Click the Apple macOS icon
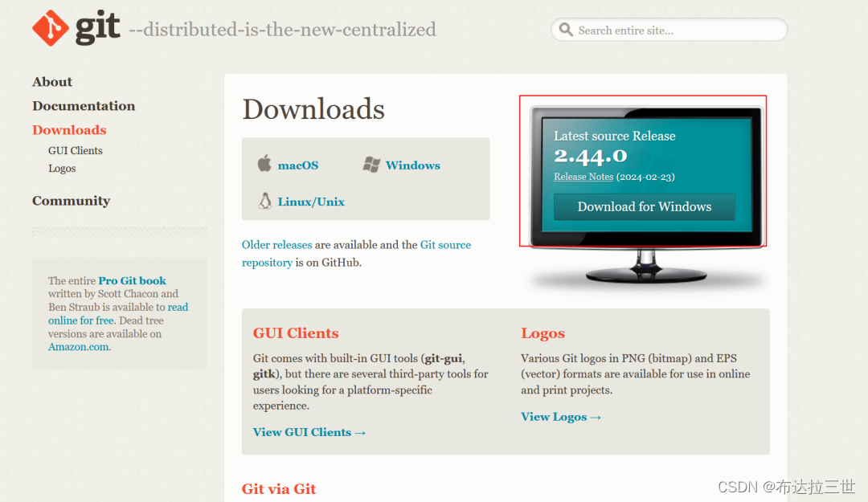 [264, 163]
